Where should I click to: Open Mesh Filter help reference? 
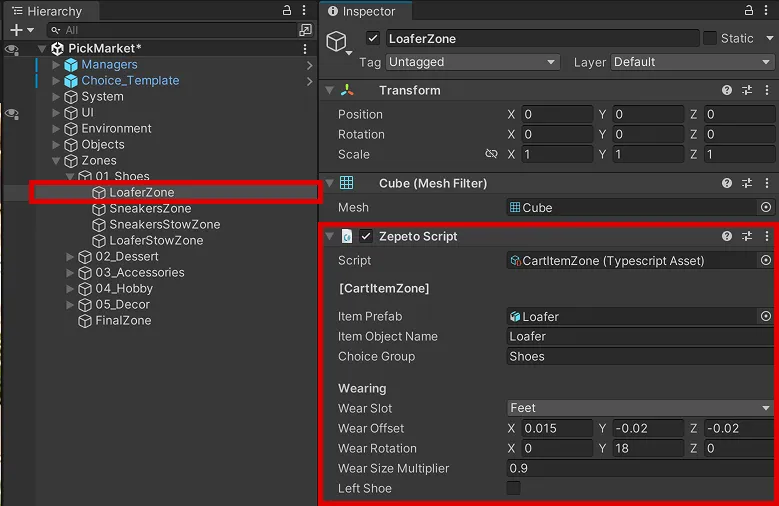click(727, 183)
